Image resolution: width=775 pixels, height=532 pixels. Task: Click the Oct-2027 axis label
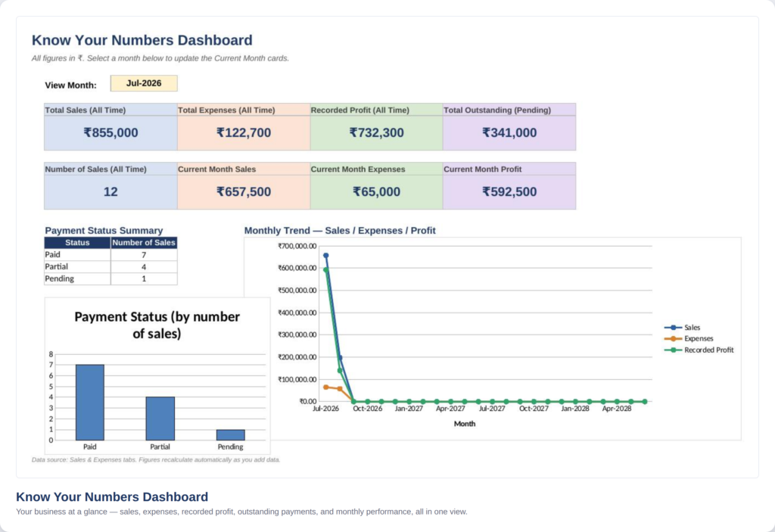click(534, 409)
